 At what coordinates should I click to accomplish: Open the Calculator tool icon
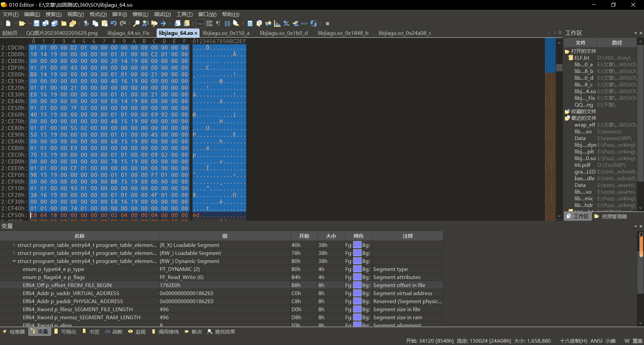(x=250, y=23)
